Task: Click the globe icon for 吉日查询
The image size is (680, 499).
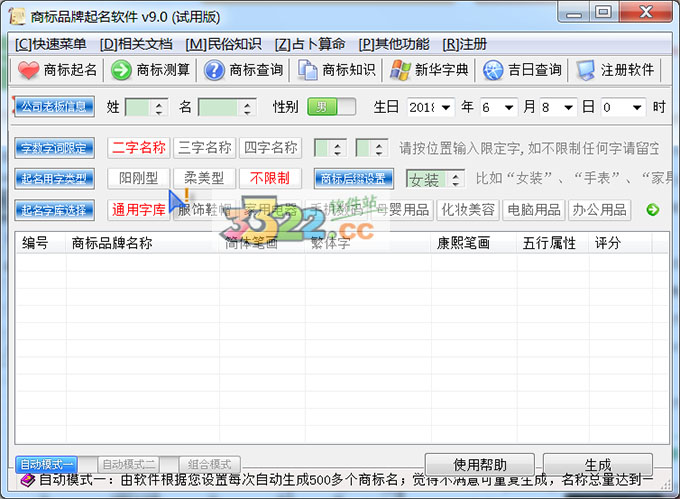Action: tap(493, 70)
